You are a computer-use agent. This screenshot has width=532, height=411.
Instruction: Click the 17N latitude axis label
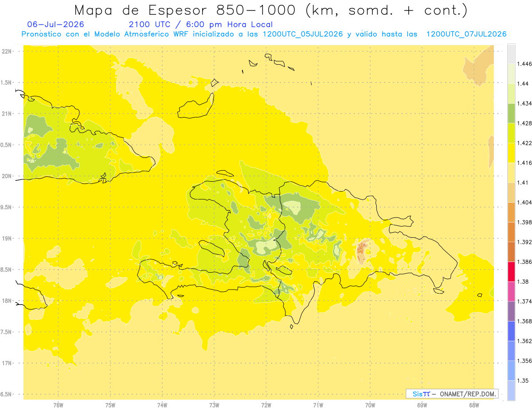coord(7,363)
